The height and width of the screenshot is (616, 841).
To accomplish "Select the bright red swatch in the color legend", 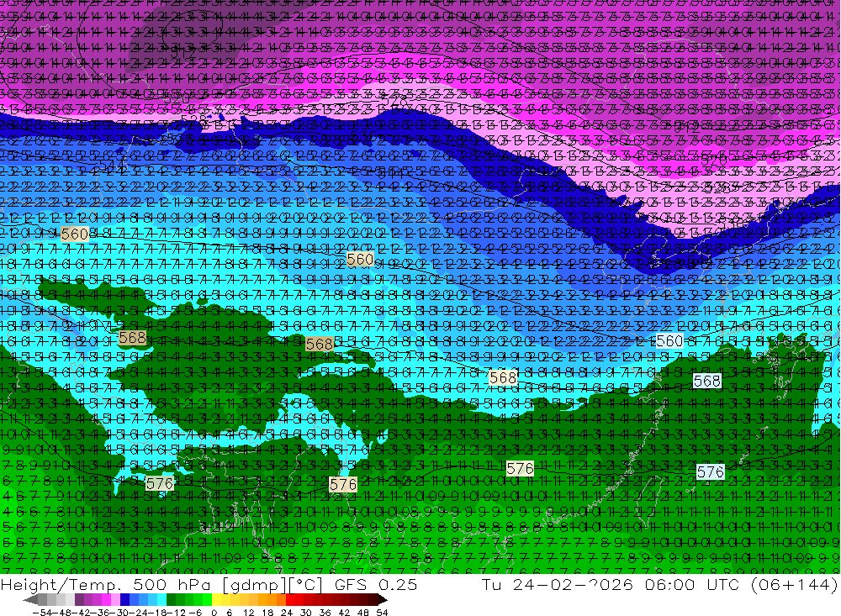I will coord(290,600).
